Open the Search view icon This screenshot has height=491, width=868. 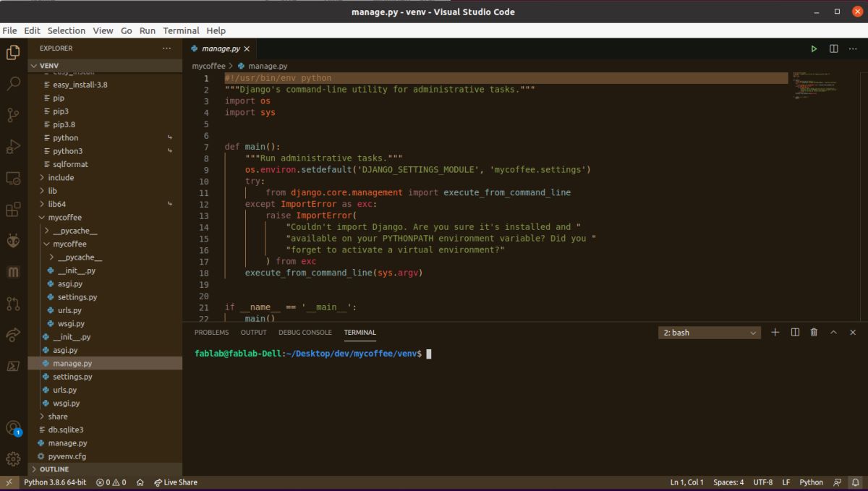point(13,83)
